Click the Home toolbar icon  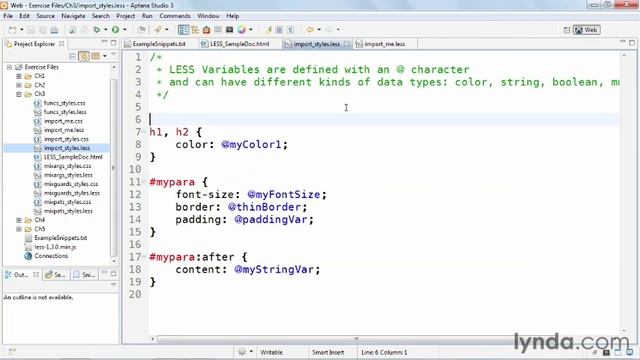point(207,30)
